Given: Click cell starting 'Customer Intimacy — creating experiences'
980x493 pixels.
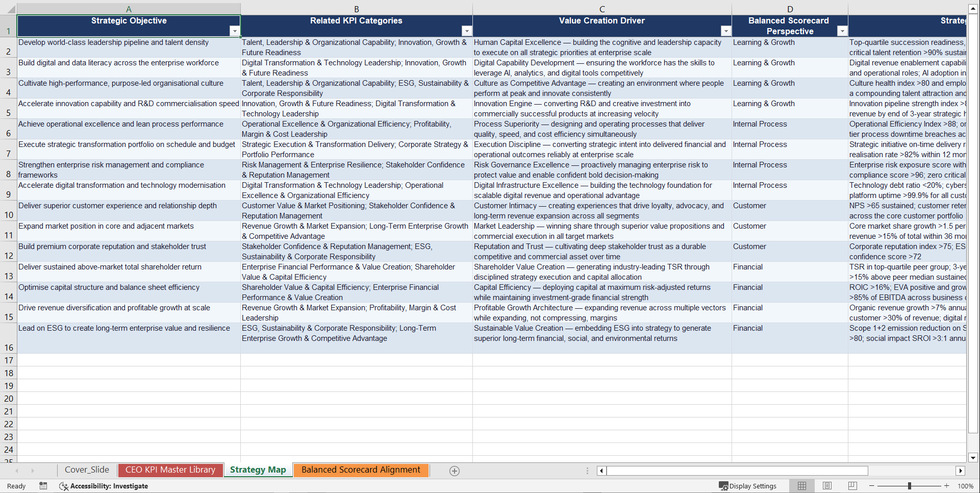Looking at the screenshot, I should tap(602, 210).
